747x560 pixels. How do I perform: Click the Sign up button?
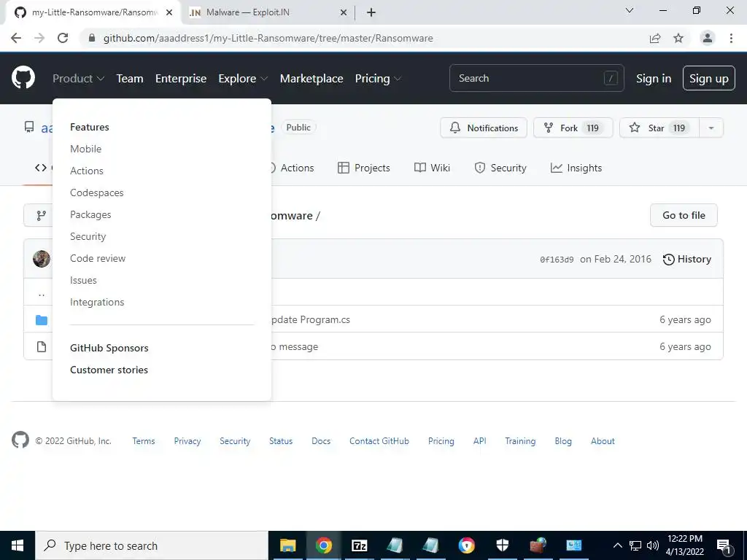click(x=708, y=78)
